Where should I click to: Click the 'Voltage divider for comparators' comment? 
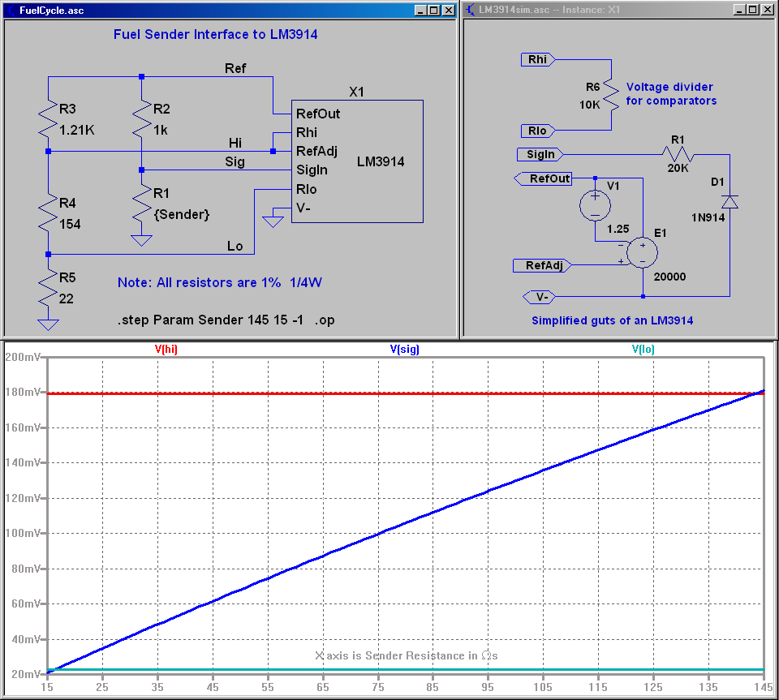click(671, 94)
